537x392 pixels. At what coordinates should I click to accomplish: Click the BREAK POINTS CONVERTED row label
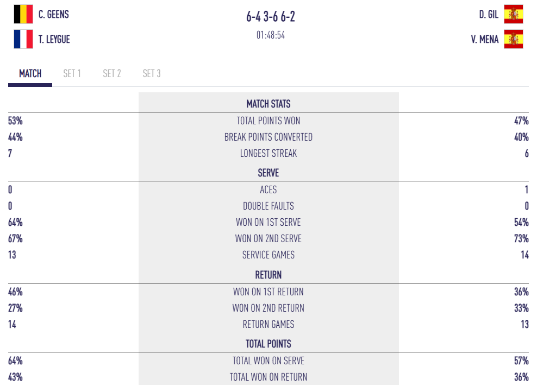tap(268, 137)
